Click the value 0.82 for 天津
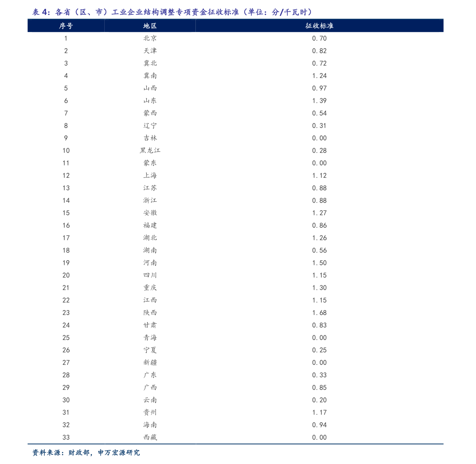This screenshot has height=464, width=476. pos(319,51)
